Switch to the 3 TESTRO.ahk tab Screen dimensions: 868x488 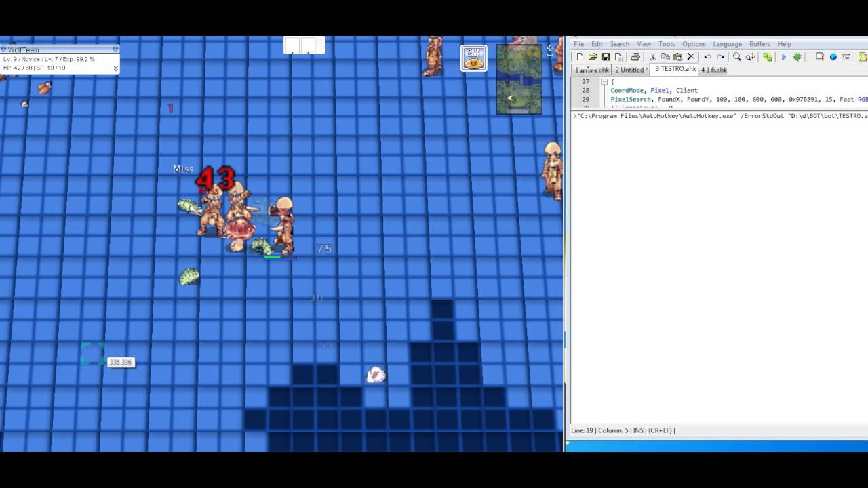[675, 69]
